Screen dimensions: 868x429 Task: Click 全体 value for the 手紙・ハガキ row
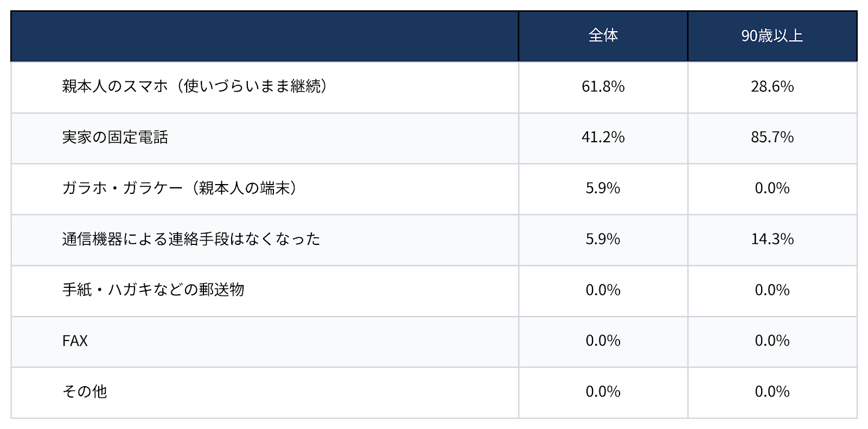click(x=603, y=289)
